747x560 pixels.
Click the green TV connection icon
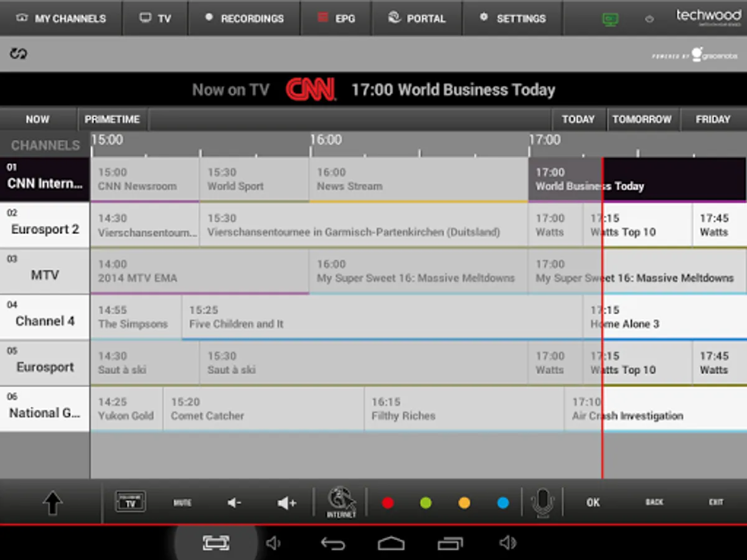point(611,19)
